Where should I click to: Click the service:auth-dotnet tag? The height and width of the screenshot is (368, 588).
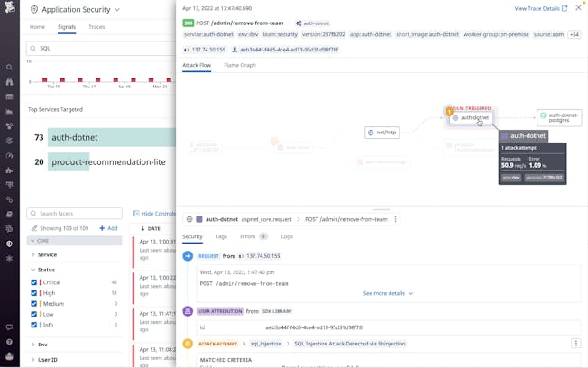208,34
